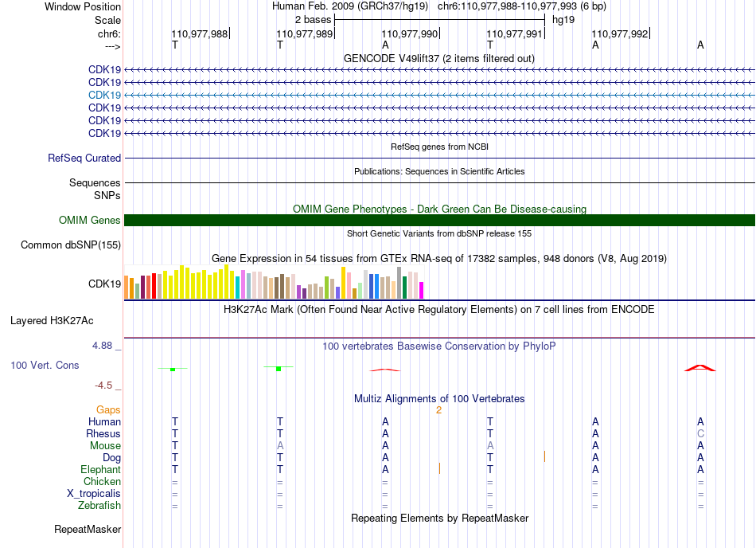Click the GTEx CDK19 label beside the bar chart
Viewport: 756px width, 548px height.
pos(104,284)
